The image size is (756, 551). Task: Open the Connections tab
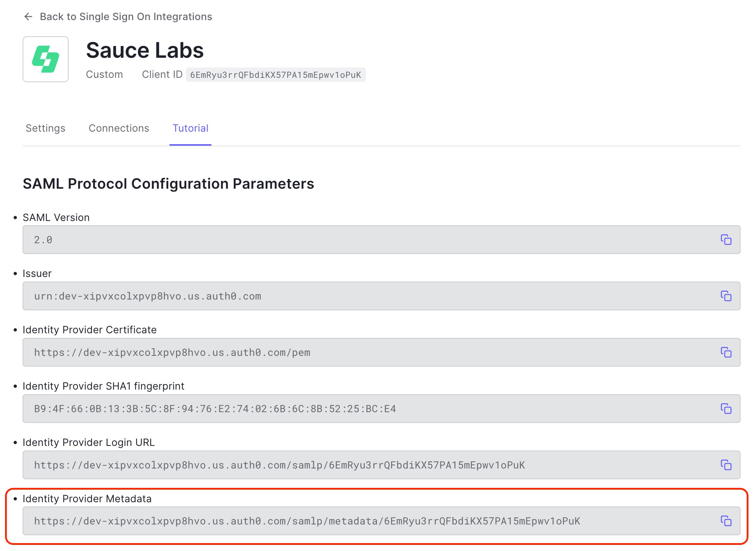point(119,128)
